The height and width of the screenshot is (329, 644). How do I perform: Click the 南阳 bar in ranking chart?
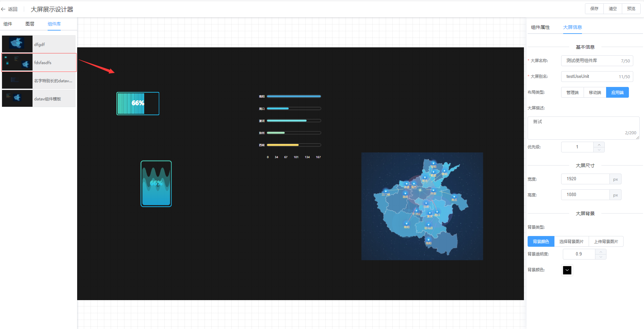click(294, 96)
